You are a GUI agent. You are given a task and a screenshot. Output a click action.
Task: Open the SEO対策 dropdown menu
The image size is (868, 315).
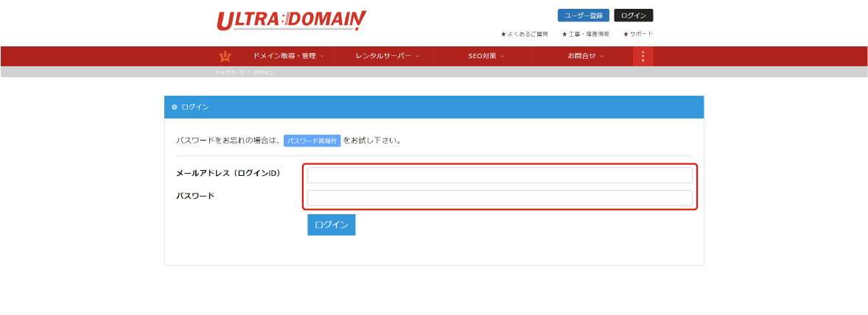click(x=486, y=56)
